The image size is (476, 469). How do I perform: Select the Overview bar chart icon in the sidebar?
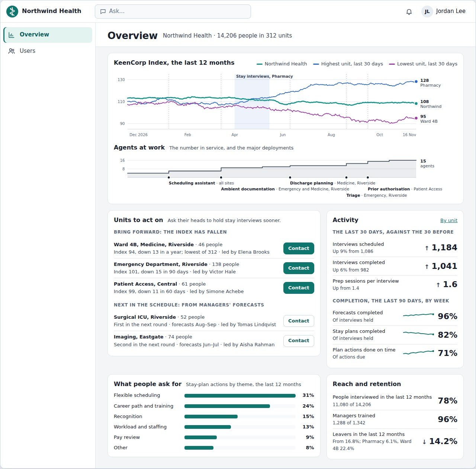[12, 35]
